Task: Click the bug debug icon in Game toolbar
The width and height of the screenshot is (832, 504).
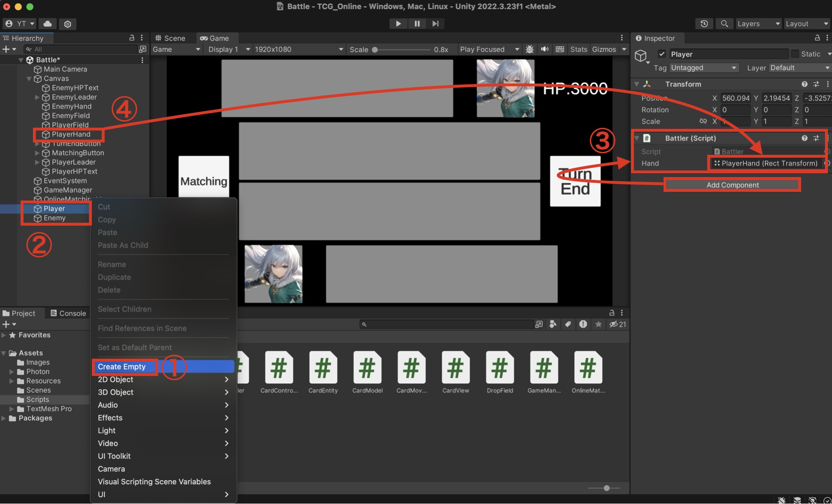Action: [530, 49]
